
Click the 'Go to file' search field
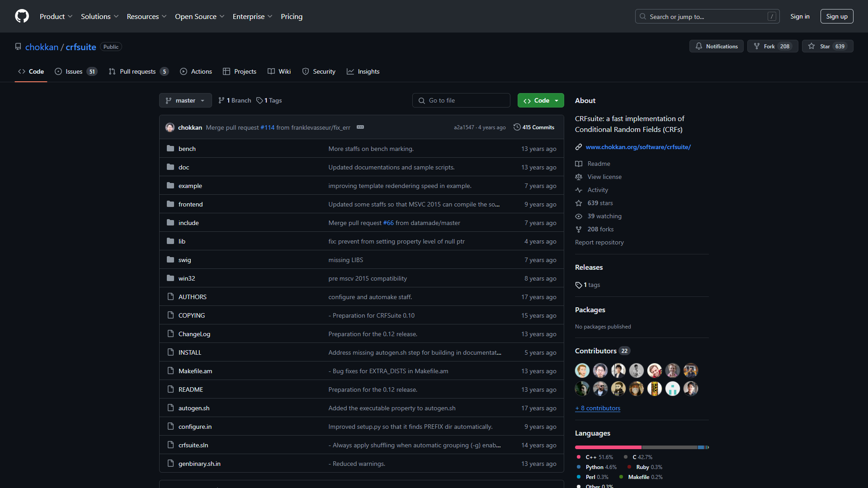pos(461,100)
